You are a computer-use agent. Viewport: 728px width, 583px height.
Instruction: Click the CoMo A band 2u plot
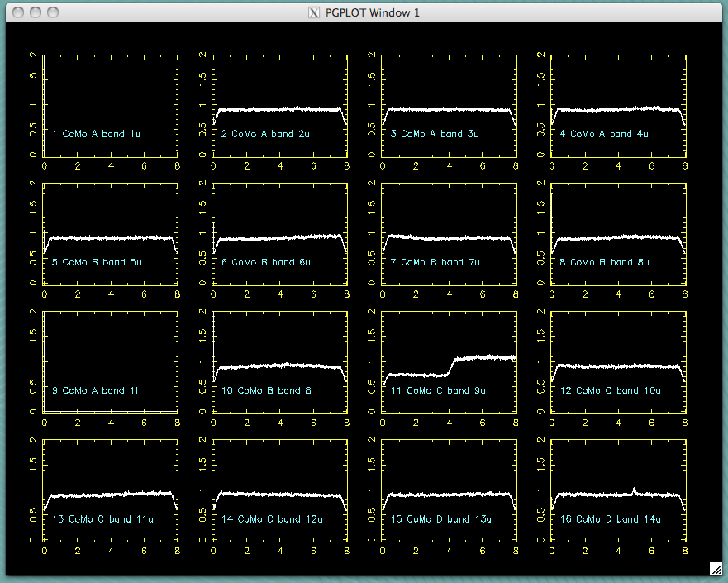click(280, 105)
